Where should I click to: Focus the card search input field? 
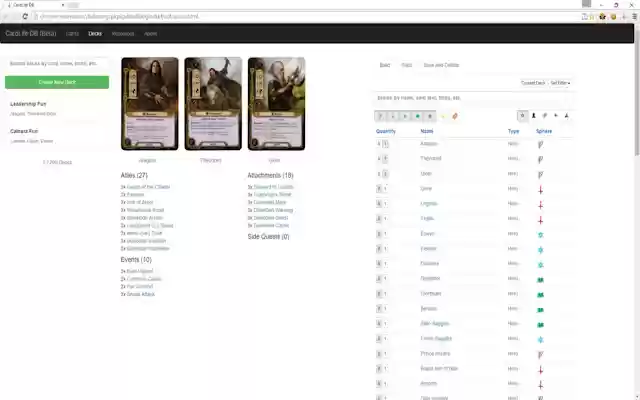click(x=473, y=98)
